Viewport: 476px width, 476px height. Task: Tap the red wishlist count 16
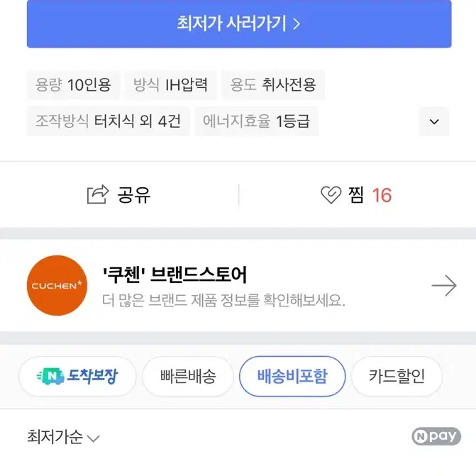tap(382, 195)
